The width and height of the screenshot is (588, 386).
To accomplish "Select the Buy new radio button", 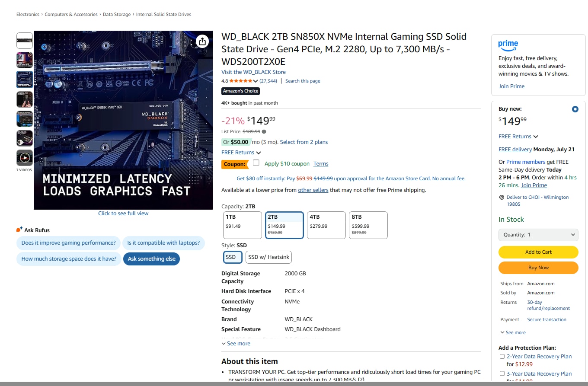I will (x=575, y=109).
